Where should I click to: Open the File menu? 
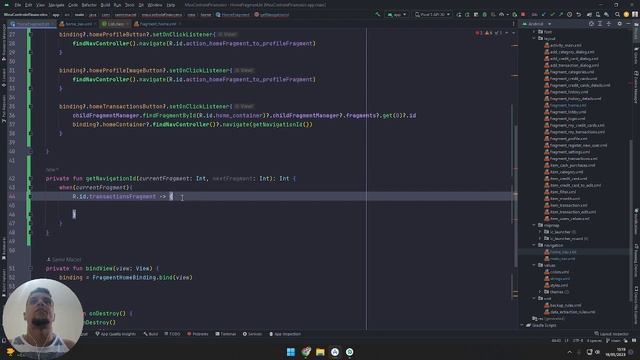(x=18, y=5)
